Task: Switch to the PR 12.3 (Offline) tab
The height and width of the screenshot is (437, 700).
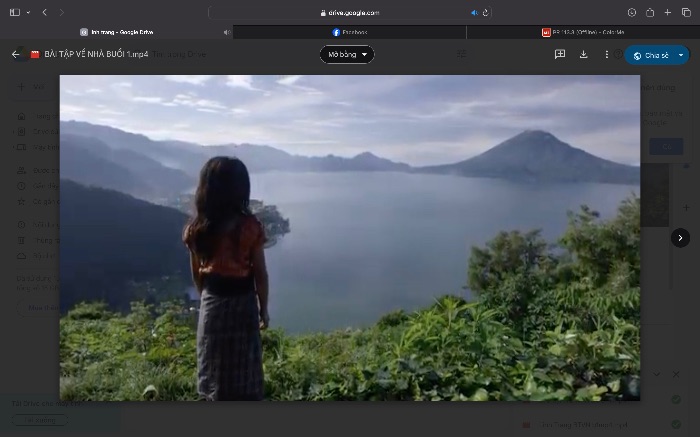Action: 583,32
